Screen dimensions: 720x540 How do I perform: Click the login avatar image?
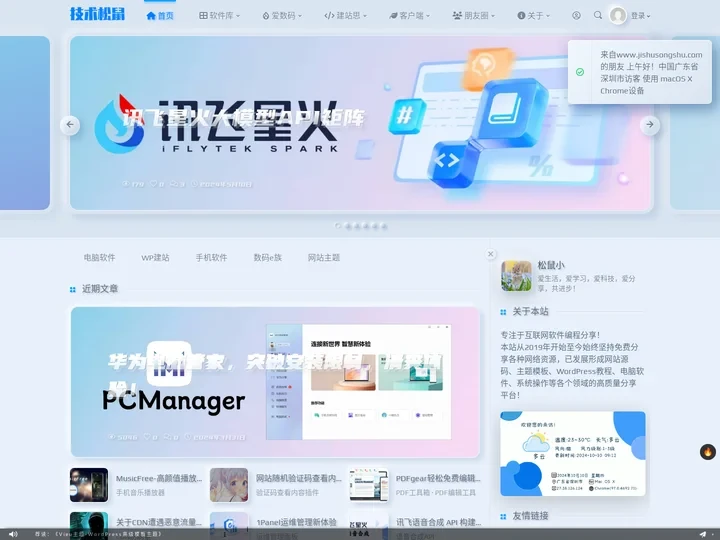click(618, 16)
